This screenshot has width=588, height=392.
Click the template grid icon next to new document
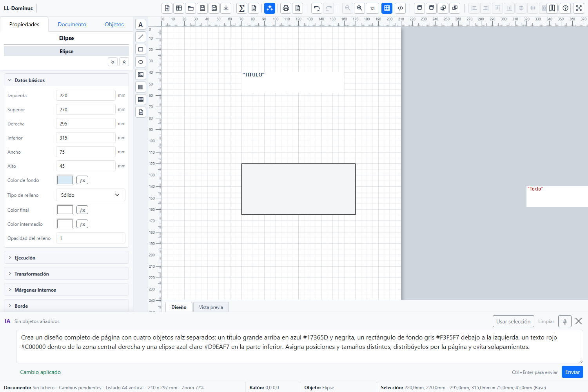click(179, 8)
